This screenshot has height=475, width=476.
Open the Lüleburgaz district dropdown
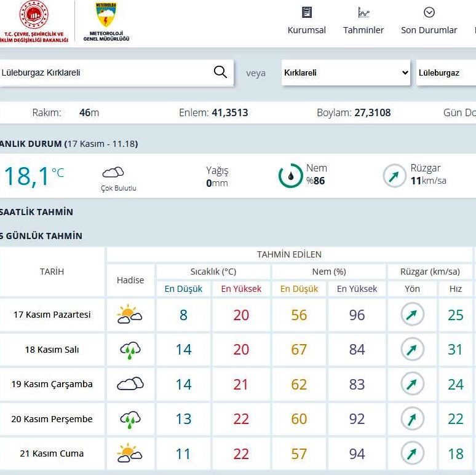coord(446,73)
